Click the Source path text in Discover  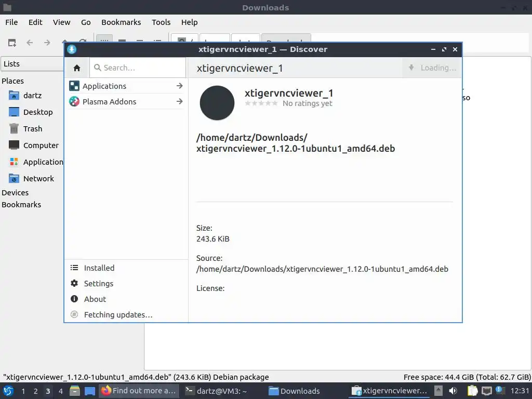click(322, 269)
